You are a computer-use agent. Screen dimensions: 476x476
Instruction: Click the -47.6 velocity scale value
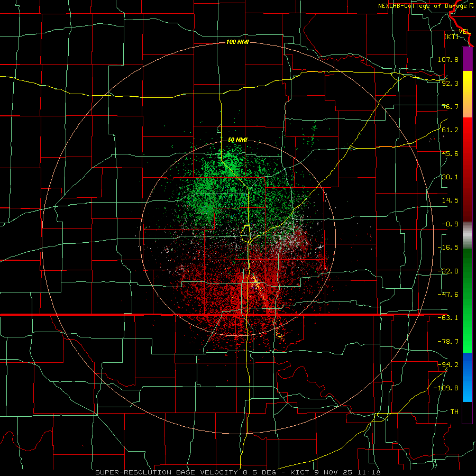[448, 295]
